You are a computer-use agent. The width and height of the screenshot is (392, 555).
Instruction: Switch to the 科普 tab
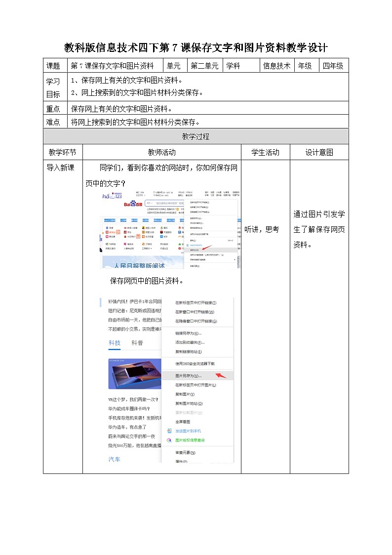[x=137, y=342]
